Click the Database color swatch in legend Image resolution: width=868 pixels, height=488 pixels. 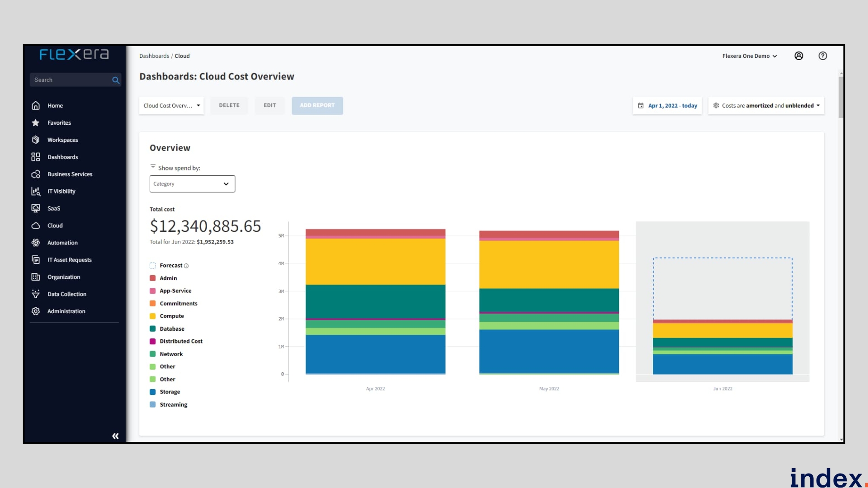(x=153, y=328)
